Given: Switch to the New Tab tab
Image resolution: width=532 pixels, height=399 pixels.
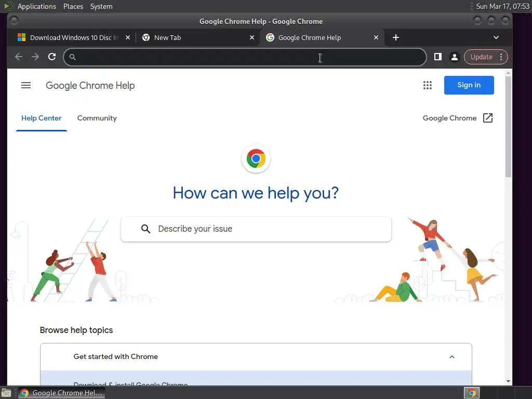Looking at the screenshot, I should coord(198,37).
